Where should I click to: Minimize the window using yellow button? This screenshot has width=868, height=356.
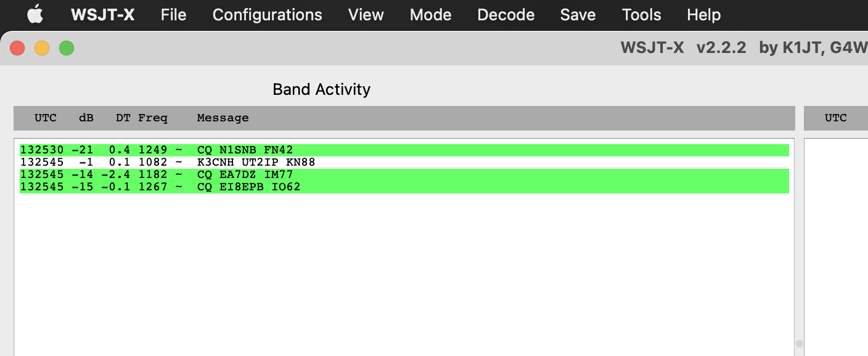coord(42,48)
